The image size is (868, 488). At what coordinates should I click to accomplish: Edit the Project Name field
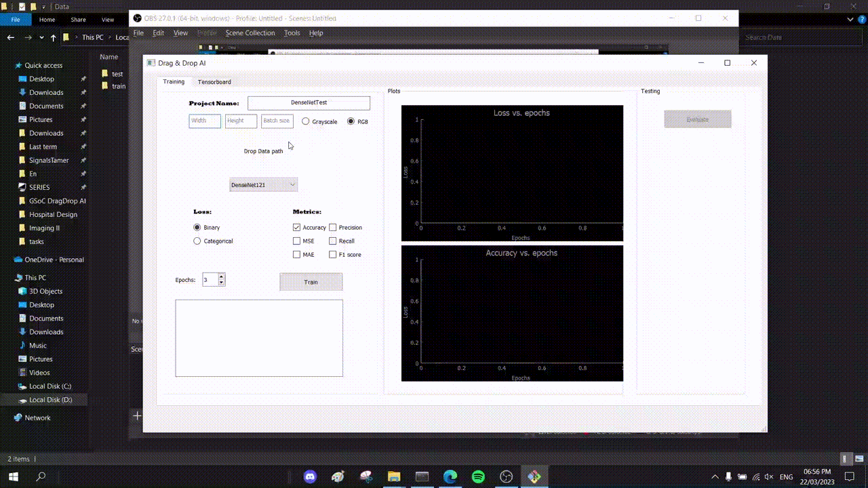click(309, 103)
